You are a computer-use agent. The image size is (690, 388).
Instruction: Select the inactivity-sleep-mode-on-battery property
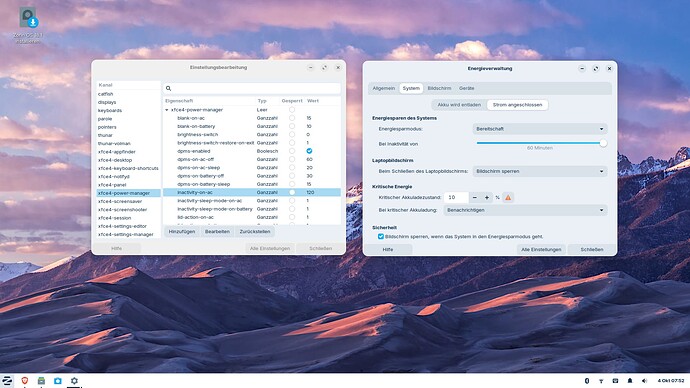tap(252, 209)
